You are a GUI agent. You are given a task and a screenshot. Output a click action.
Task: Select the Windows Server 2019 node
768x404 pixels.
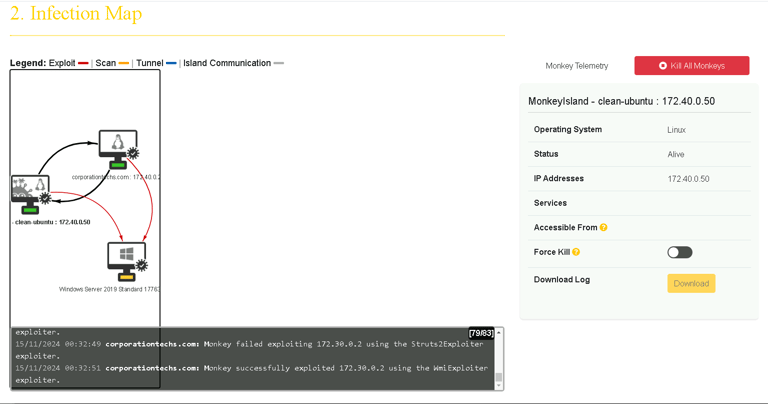[x=127, y=261]
